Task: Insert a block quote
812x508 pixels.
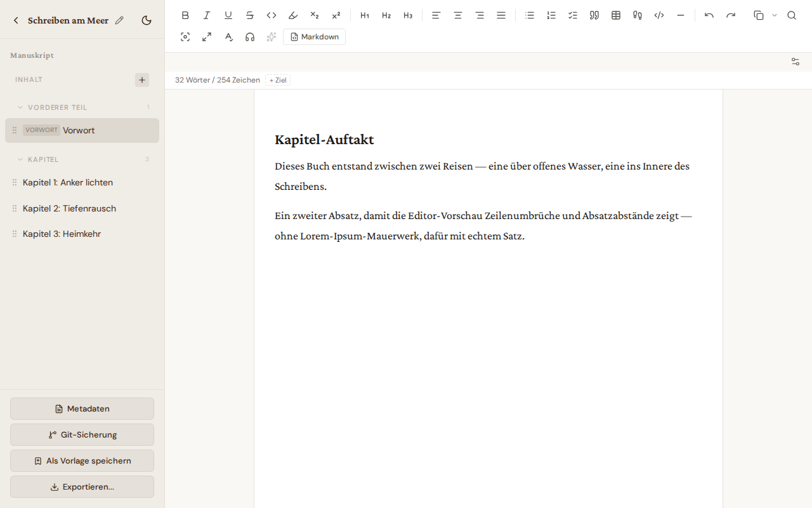Action: [594, 15]
